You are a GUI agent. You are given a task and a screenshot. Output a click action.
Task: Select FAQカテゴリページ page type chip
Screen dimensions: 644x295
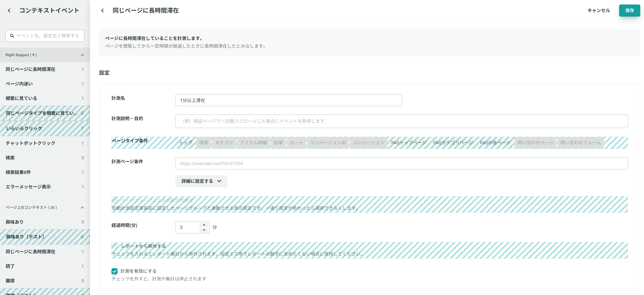coord(453,142)
